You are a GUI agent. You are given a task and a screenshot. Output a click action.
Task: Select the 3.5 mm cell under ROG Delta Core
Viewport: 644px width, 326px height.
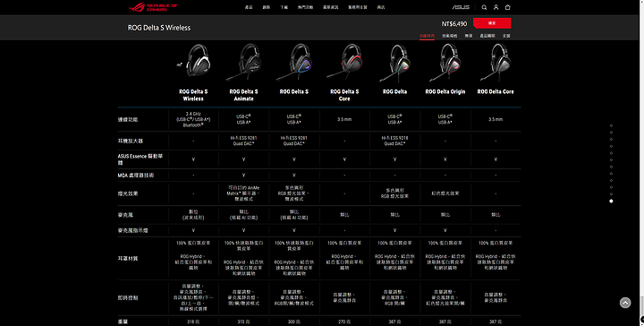click(496, 119)
